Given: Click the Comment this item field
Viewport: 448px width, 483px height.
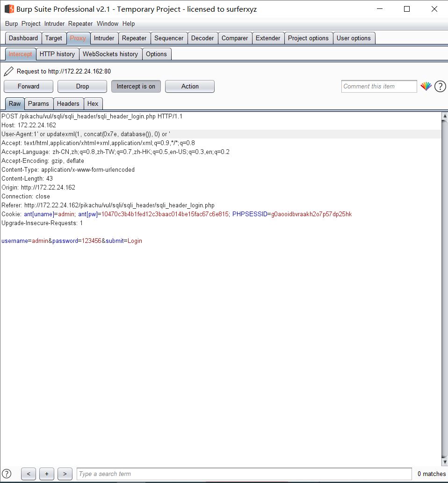Looking at the screenshot, I should tap(379, 87).
